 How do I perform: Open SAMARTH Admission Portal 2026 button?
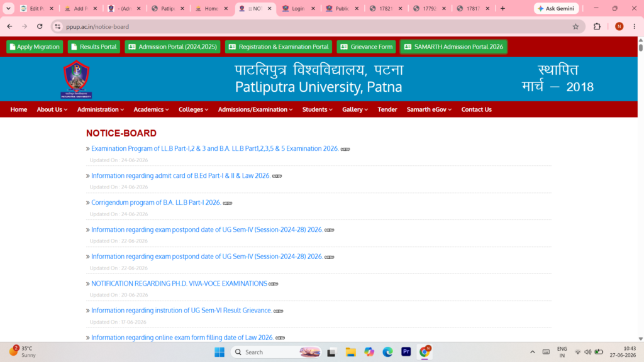(x=453, y=47)
